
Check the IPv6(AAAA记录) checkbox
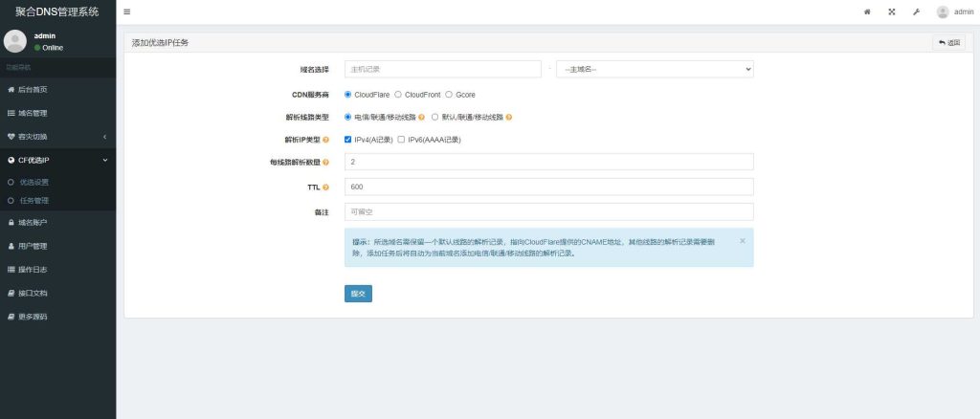click(x=401, y=140)
